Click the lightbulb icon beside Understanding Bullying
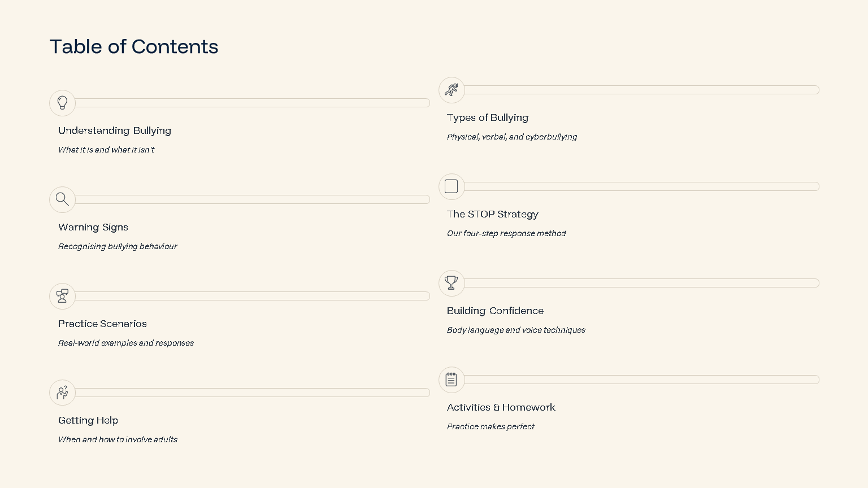The image size is (868, 488). pyautogui.click(x=62, y=103)
